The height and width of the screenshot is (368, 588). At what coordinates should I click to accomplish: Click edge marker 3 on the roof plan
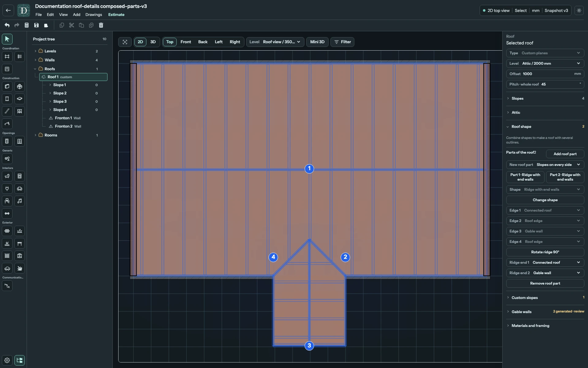pyautogui.click(x=309, y=346)
